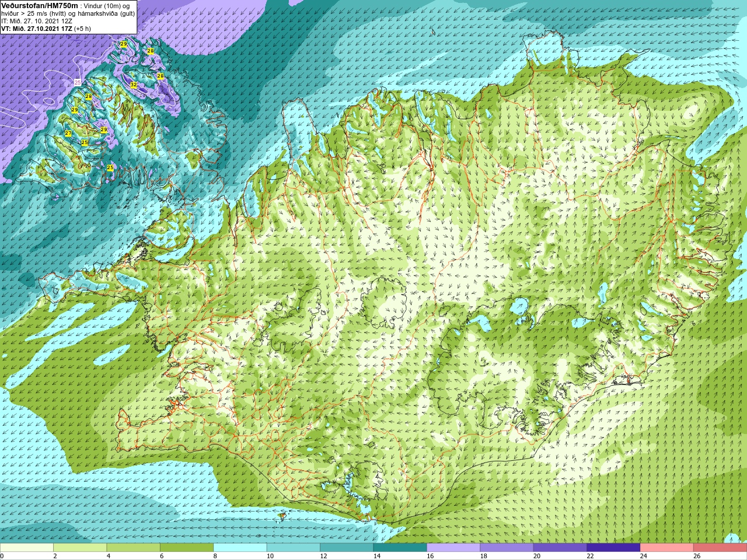Pick the 24–26 m/s pink legend swatch
Screen dimensions: 747x560
coord(667,547)
